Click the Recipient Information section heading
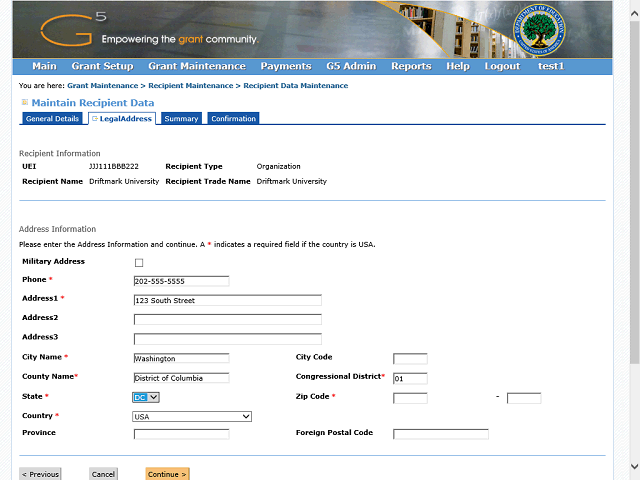The height and width of the screenshot is (480, 640). (x=60, y=153)
